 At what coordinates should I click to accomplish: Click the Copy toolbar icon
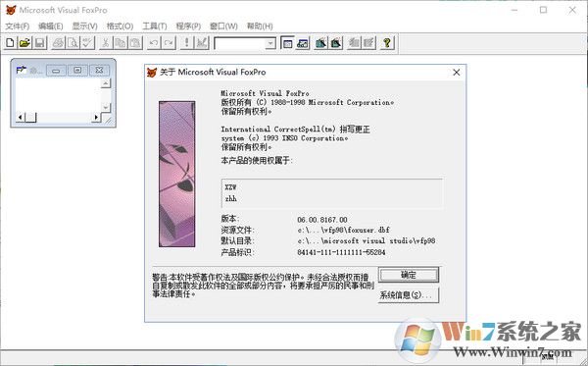coord(121,43)
